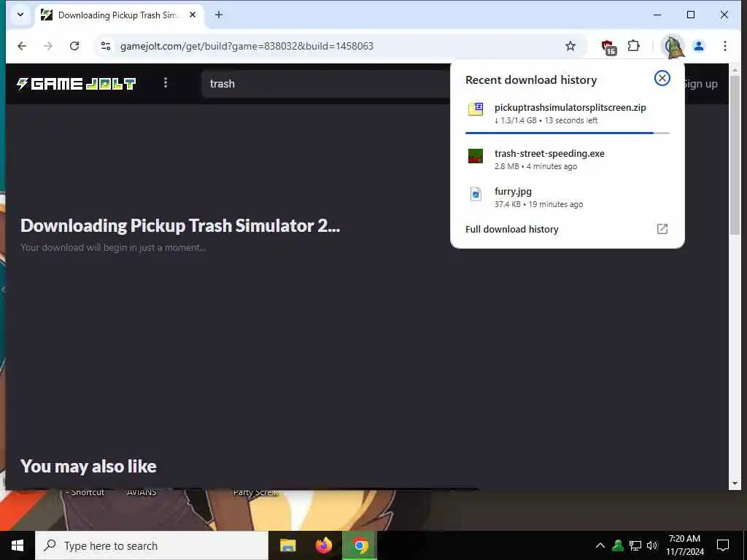Bookmark this page with star icon
The image size is (747, 560).
pyautogui.click(x=570, y=46)
